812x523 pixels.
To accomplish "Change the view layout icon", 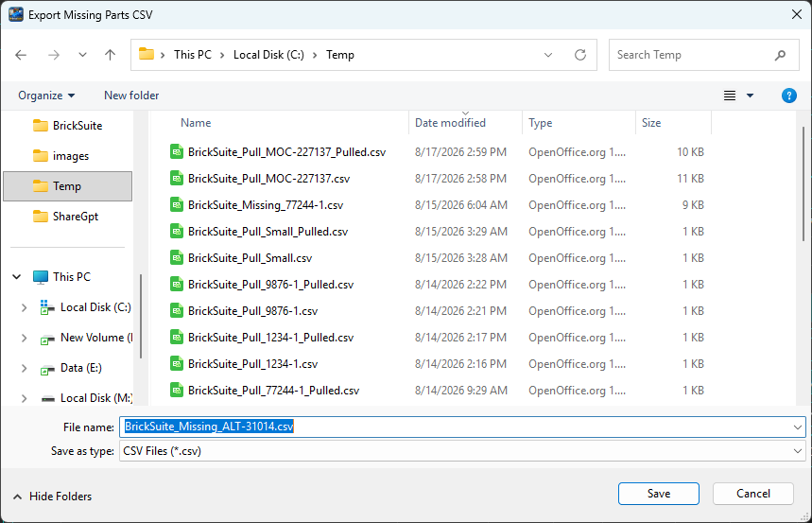I will coord(729,96).
